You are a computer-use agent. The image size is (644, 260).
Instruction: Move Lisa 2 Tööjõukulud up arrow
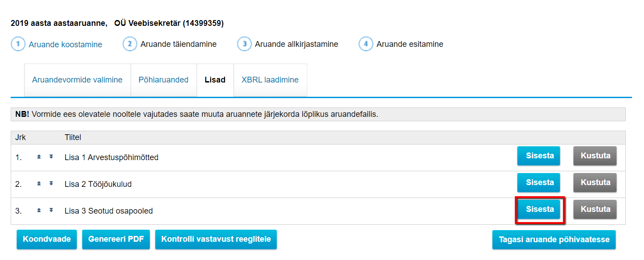click(x=39, y=183)
